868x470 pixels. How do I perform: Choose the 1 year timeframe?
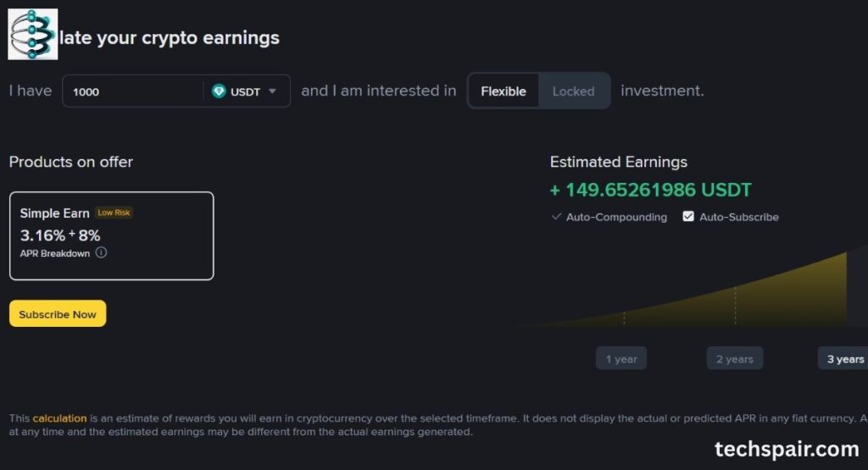[620, 359]
